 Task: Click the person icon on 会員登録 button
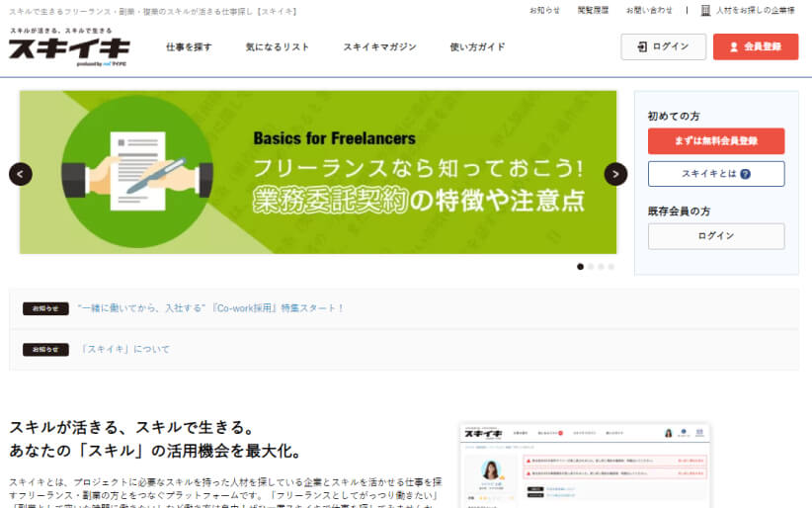[733, 46]
